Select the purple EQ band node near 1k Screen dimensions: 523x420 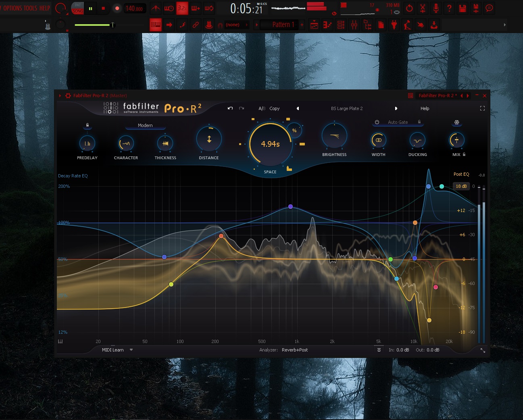(290, 206)
